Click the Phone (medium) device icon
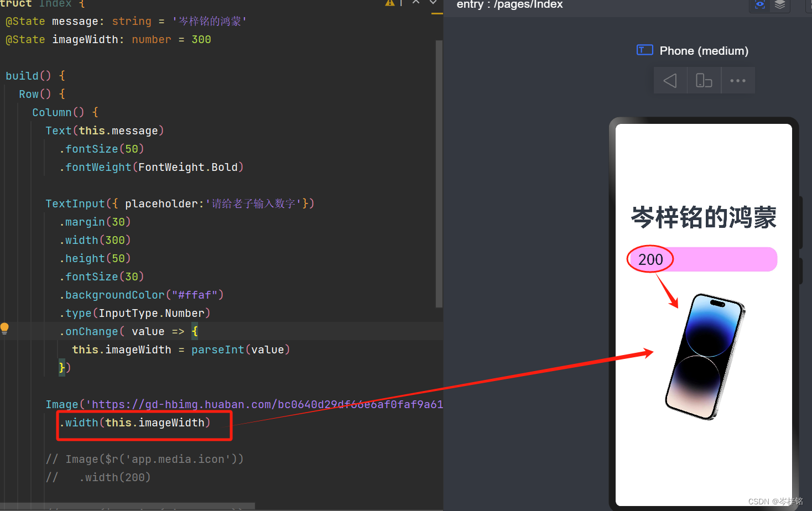The height and width of the screenshot is (511, 812). click(x=645, y=50)
